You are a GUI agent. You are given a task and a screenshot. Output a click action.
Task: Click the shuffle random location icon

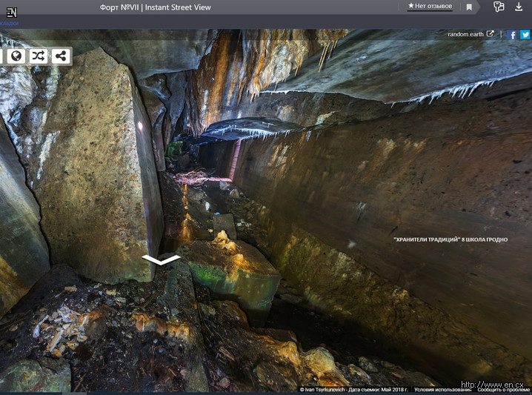coord(38,56)
